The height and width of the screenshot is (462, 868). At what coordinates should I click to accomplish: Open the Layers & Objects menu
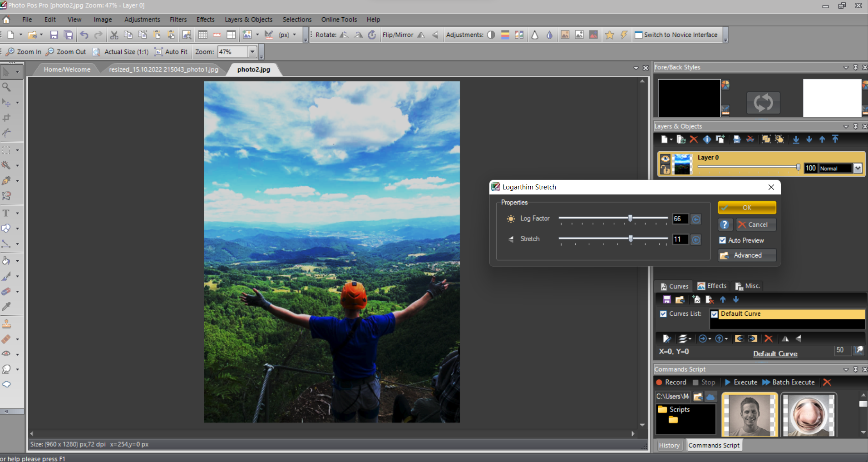pyautogui.click(x=248, y=20)
